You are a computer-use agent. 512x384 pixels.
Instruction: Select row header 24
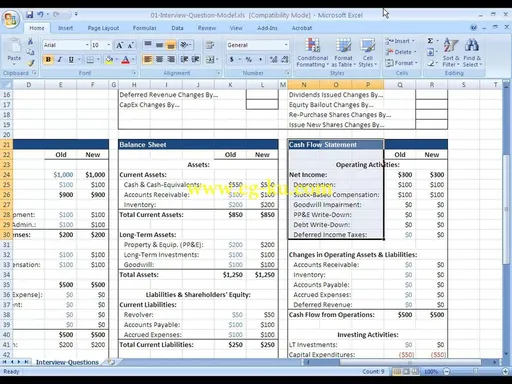pyautogui.click(x=6, y=175)
